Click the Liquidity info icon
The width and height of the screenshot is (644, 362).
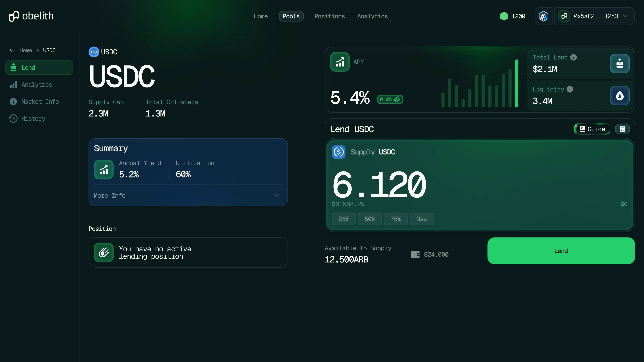(570, 89)
